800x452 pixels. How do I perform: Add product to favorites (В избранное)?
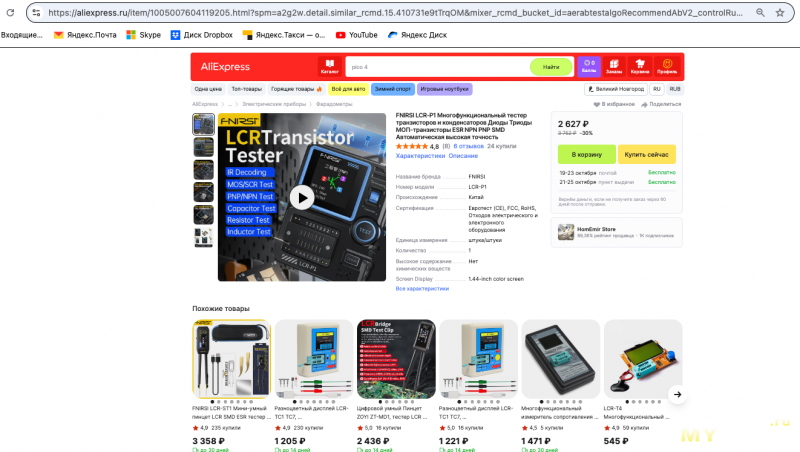(614, 104)
